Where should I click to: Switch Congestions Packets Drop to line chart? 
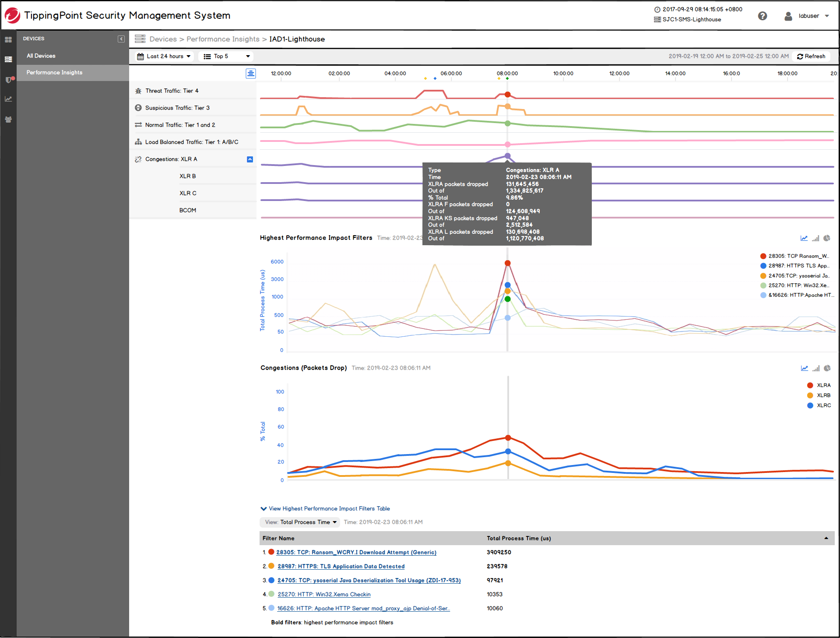pos(805,368)
